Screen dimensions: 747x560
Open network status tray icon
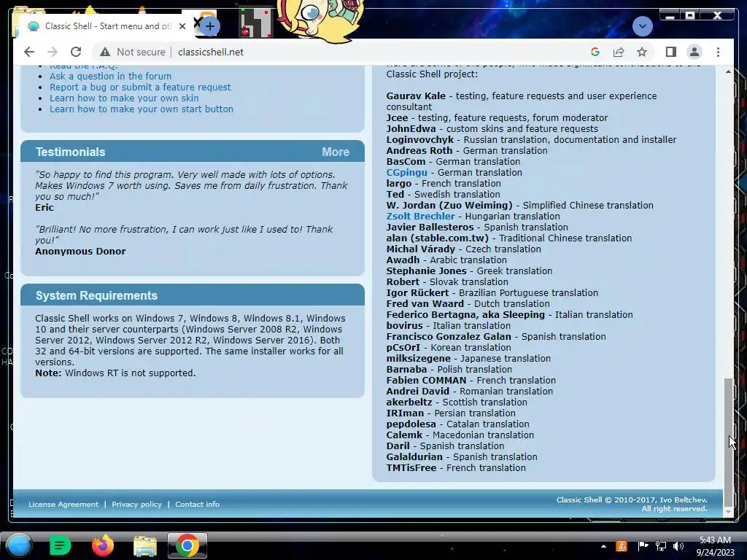(661, 546)
